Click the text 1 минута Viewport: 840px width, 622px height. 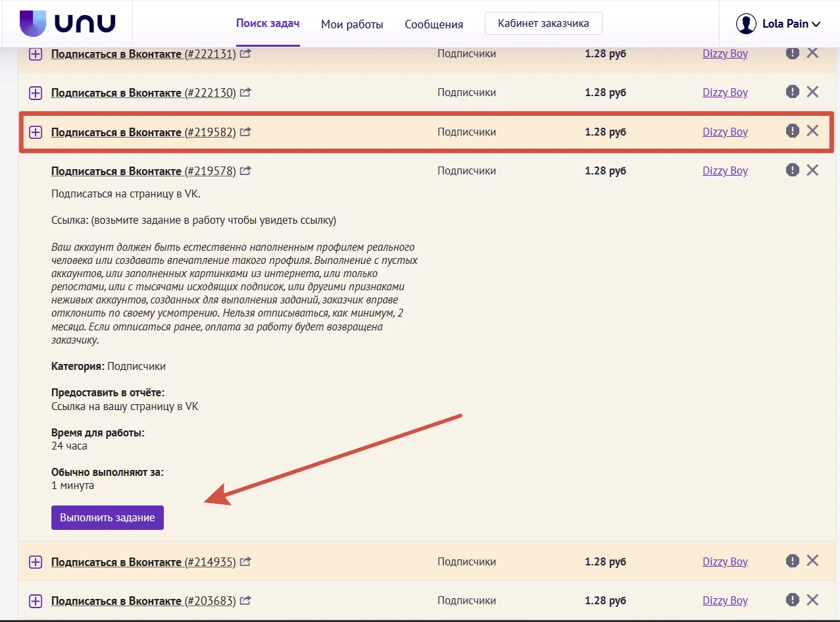tap(72, 486)
